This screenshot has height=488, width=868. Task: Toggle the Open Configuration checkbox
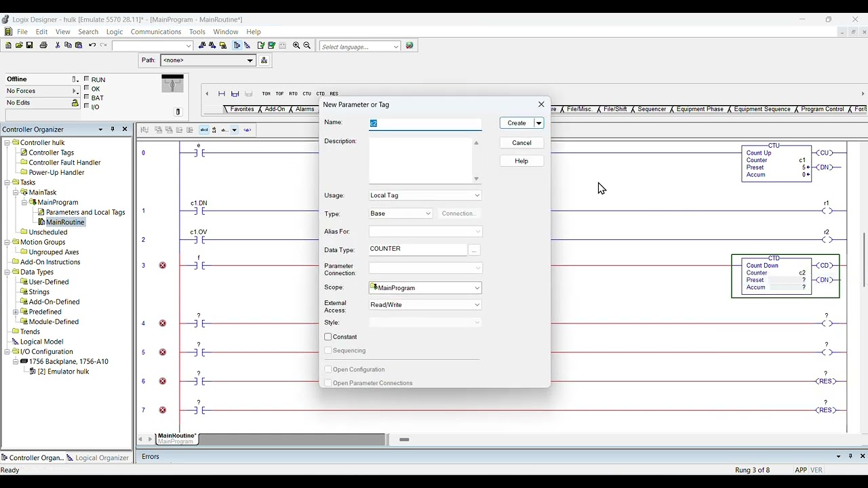click(328, 369)
